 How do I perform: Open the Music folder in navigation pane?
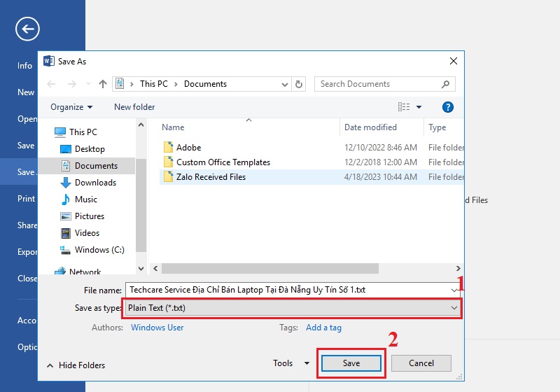coord(86,199)
